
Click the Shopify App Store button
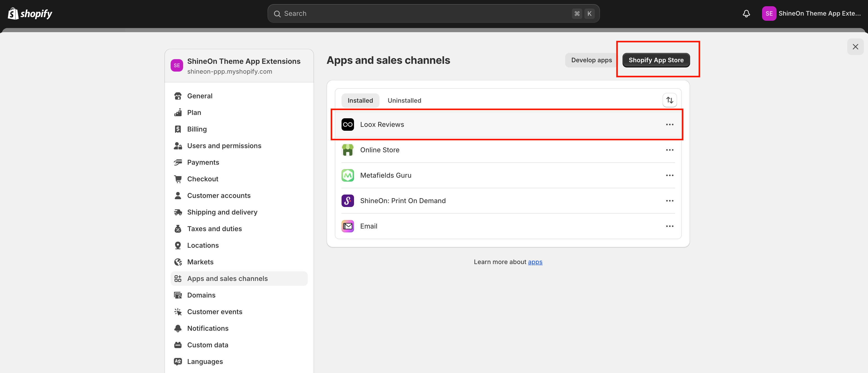[x=656, y=60]
